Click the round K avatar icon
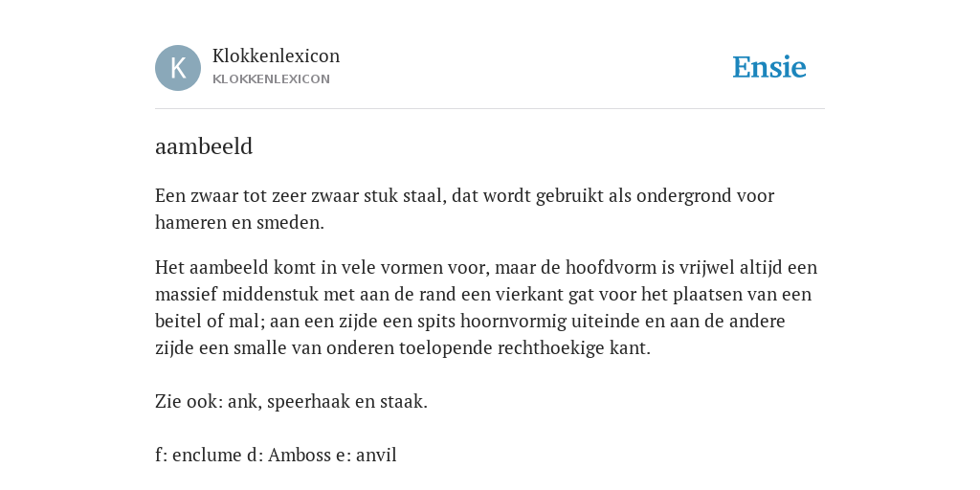This screenshot has height=490, width=980. [178, 68]
